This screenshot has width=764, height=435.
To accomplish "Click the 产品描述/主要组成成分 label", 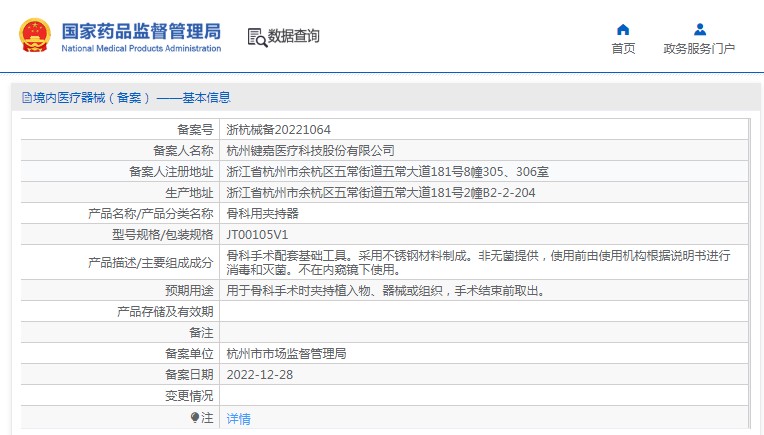I will click(x=151, y=263).
